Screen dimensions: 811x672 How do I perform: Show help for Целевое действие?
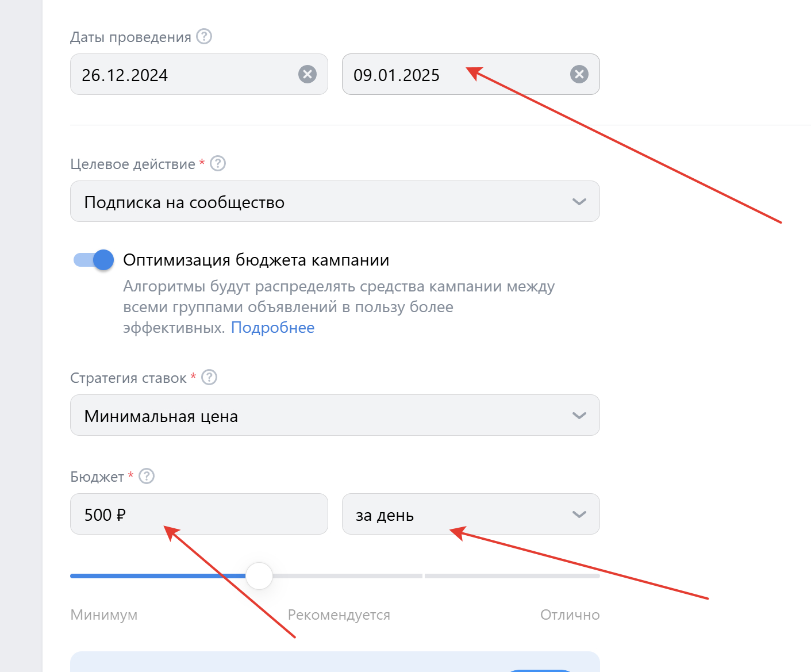pyautogui.click(x=218, y=164)
